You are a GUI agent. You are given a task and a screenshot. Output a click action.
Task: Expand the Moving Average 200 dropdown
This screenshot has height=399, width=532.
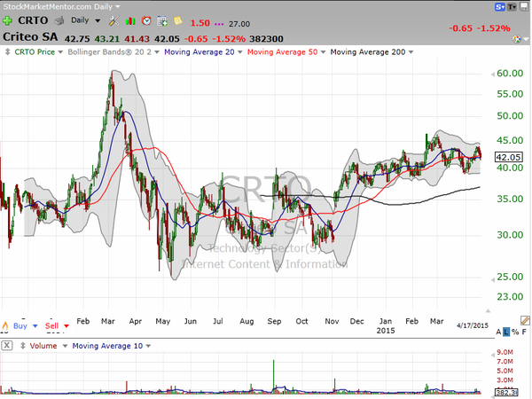[411, 52]
